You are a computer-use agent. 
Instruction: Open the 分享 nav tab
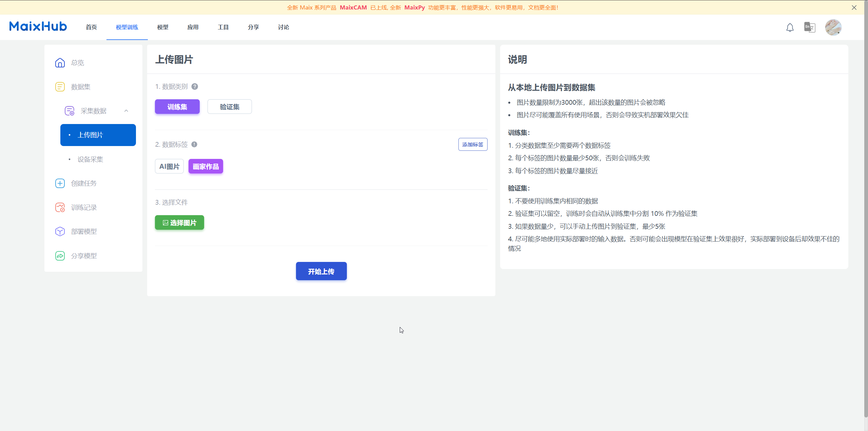coord(253,27)
